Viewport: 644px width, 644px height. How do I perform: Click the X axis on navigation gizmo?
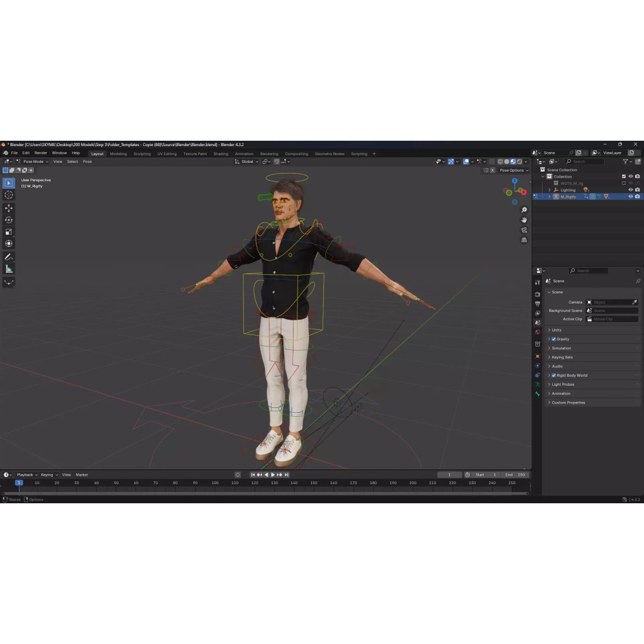[524, 192]
